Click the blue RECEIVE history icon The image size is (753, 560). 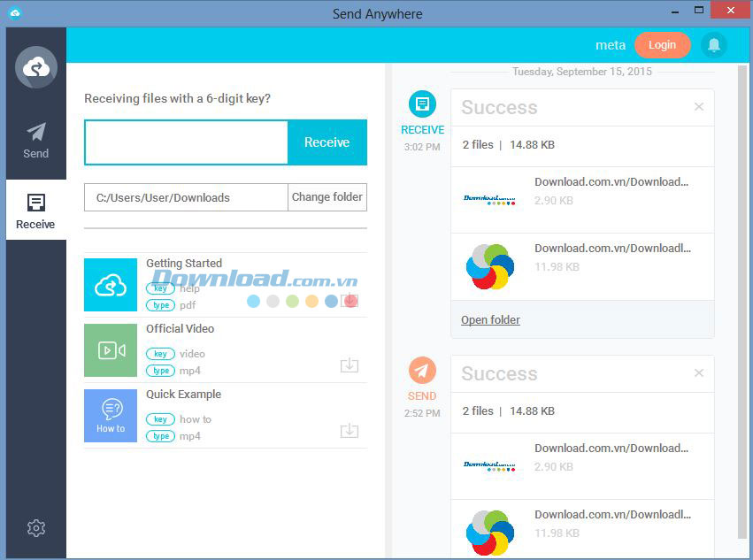422,104
